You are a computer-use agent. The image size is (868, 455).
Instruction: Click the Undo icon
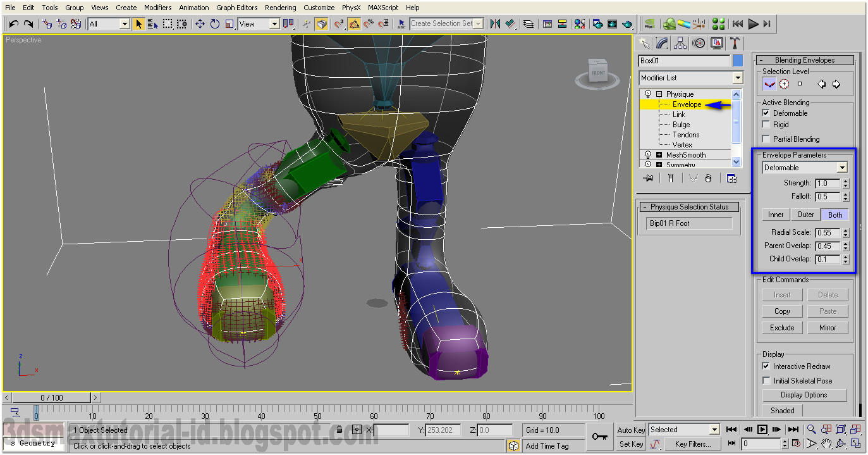click(x=13, y=23)
